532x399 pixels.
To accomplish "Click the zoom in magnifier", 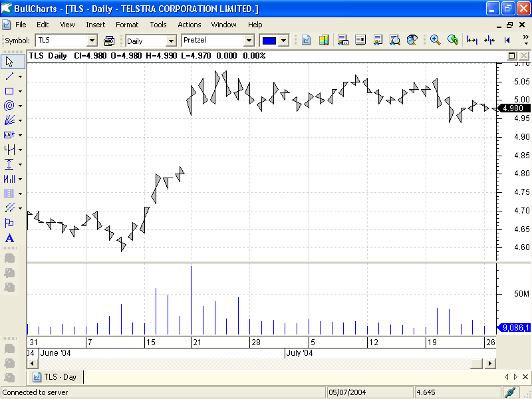I will 435,40.
